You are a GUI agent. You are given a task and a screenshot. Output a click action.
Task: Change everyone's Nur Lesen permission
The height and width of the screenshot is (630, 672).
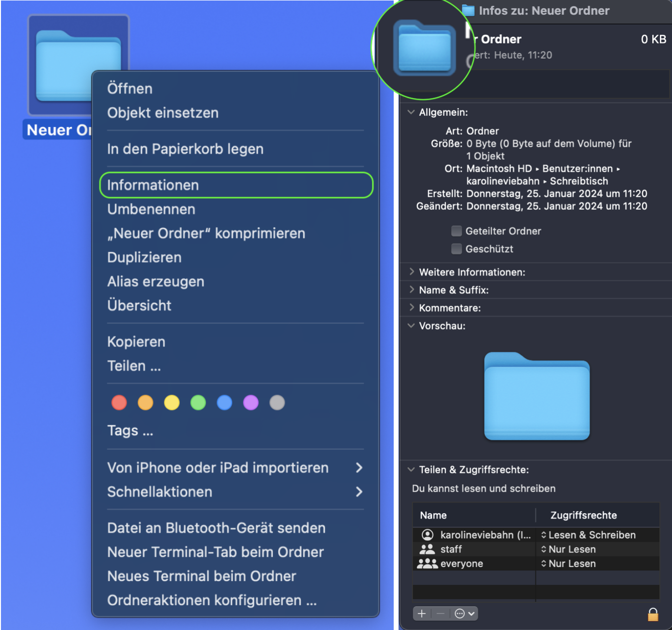[568, 564]
